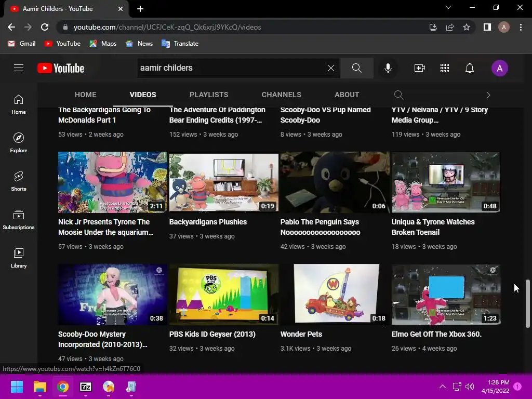Click the page vertical scrollbar thumb
532x399 pixels.
(528, 303)
